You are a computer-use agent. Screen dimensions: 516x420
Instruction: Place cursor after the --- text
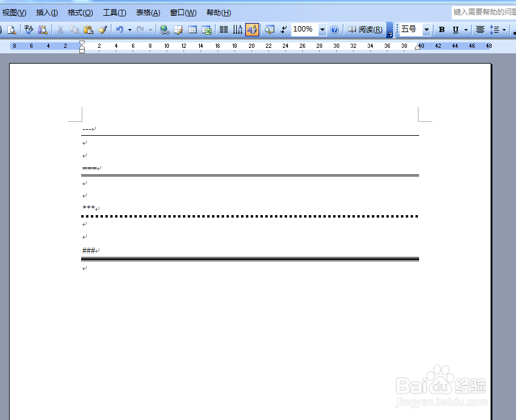tap(91, 129)
